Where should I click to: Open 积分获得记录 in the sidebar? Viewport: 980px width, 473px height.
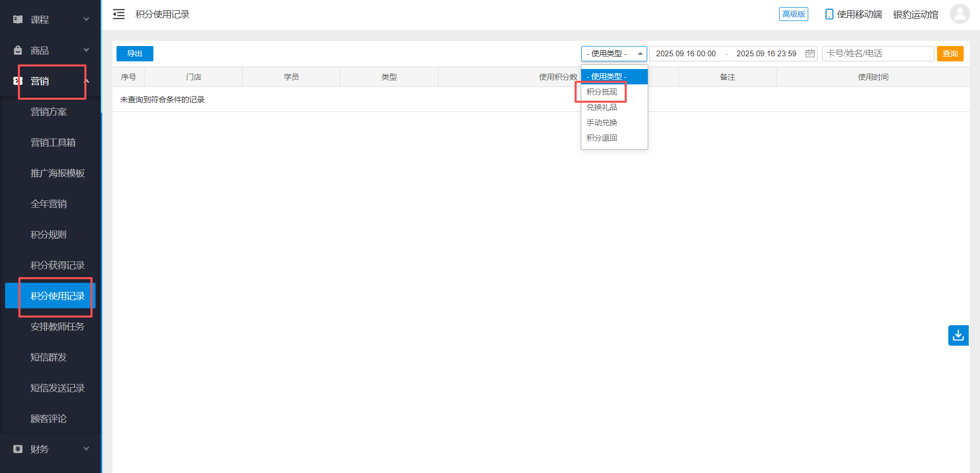tap(57, 265)
